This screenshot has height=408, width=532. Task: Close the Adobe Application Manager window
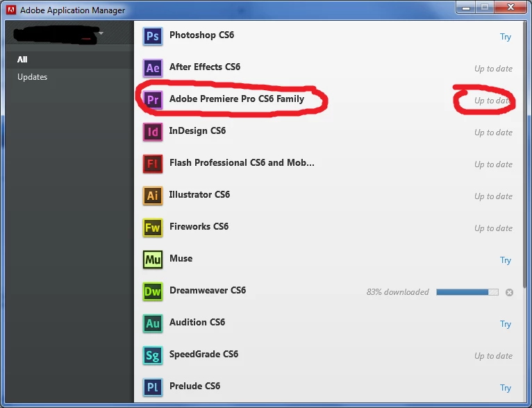tap(511, 8)
